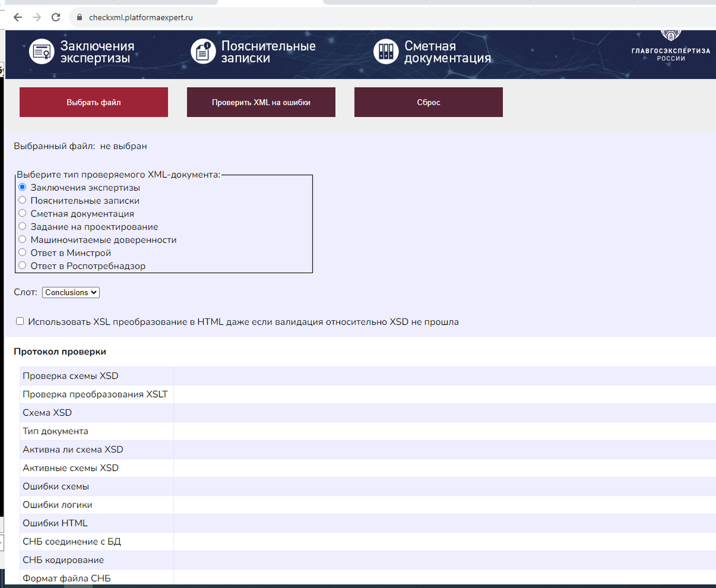Viewport: 716px width, 588px height.
Task: Click the browser forward arrow
Action: point(36,17)
